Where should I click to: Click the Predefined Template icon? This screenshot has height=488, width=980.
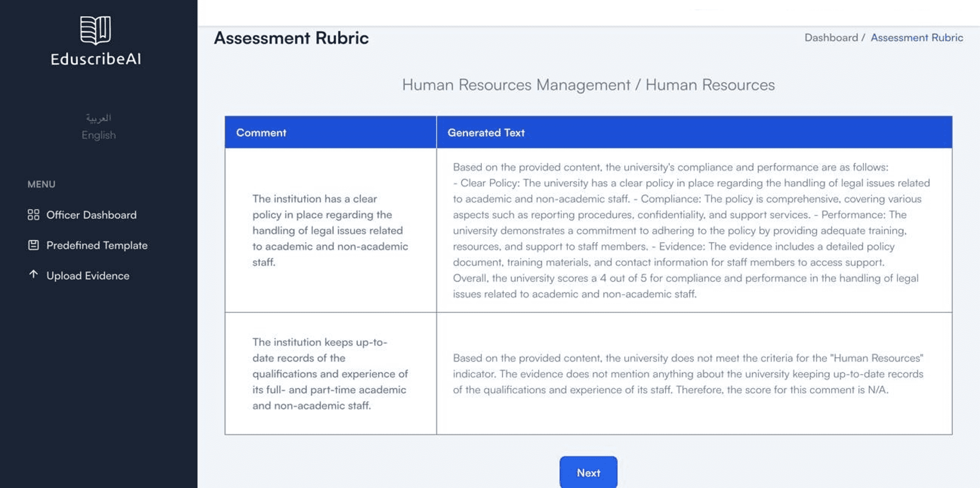pos(34,245)
